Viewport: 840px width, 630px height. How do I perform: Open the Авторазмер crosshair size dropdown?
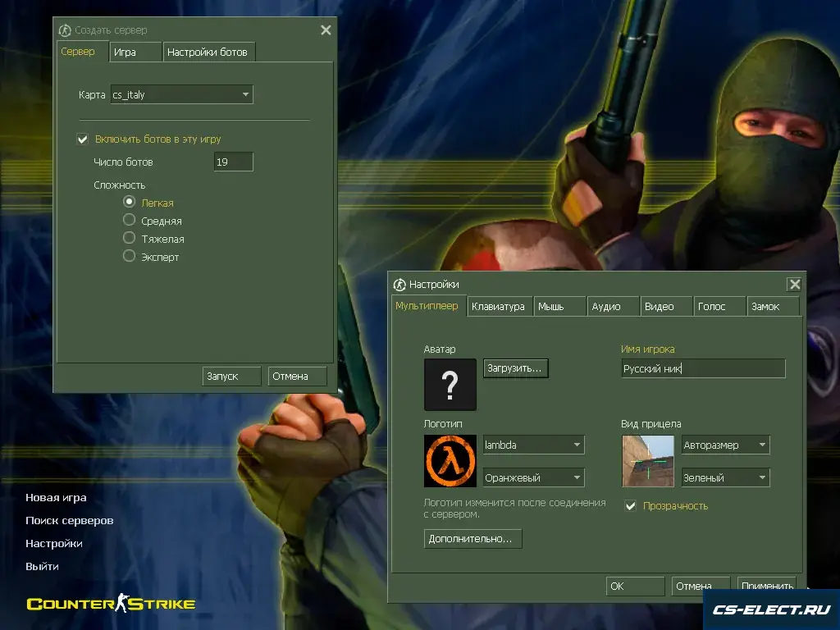(x=726, y=445)
